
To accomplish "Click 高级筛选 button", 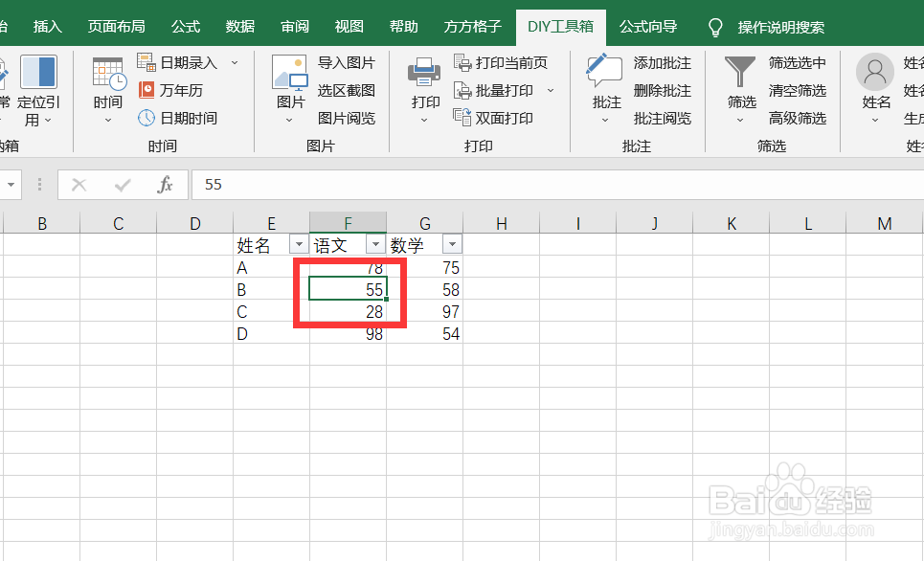I will tap(798, 118).
